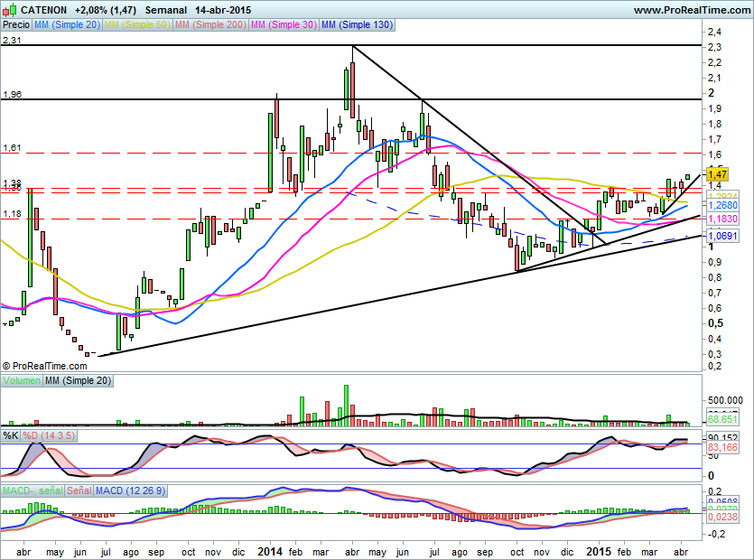
Task: Click the red 83,166 stochastic value tag
Action: click(721, 447)
